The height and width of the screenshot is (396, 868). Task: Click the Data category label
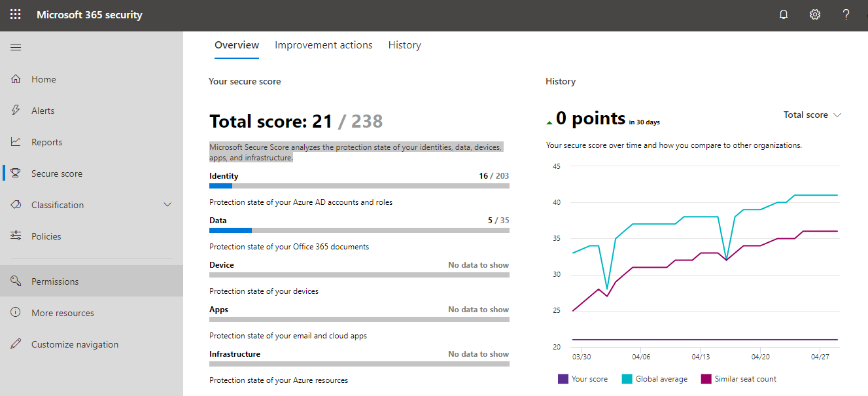[x=218, y=221]
